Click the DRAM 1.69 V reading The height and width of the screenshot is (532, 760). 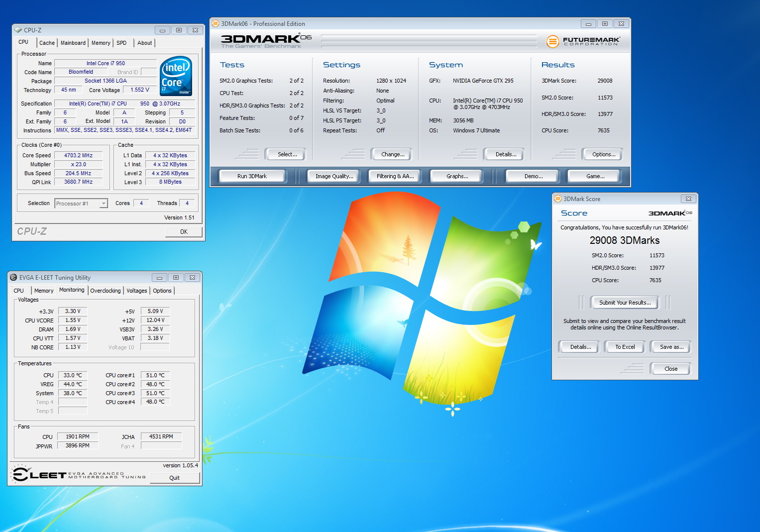click(x=73, y=329)
